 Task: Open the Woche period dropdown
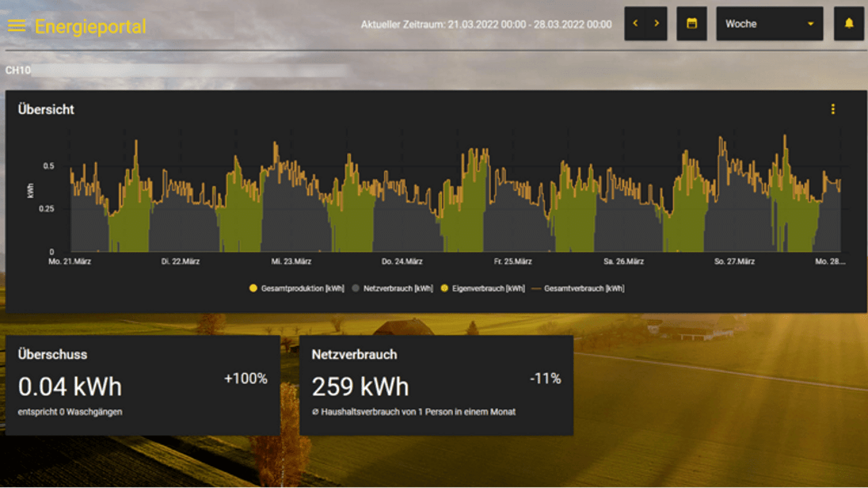coord(769,23)
